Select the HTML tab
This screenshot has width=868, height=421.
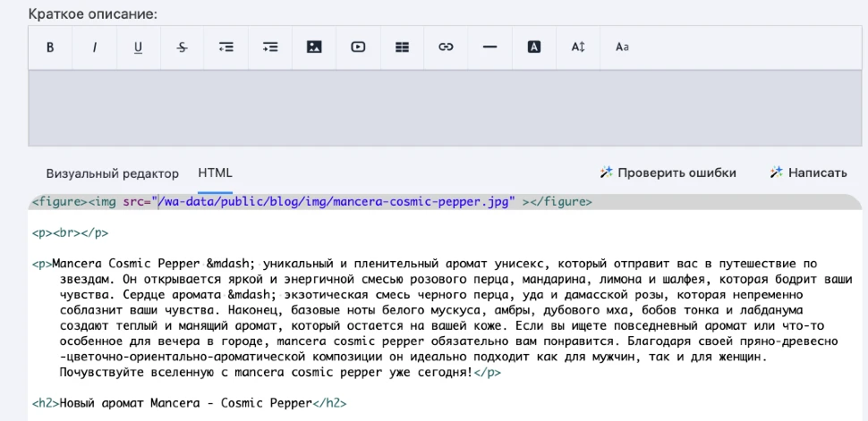pos(215,173)
